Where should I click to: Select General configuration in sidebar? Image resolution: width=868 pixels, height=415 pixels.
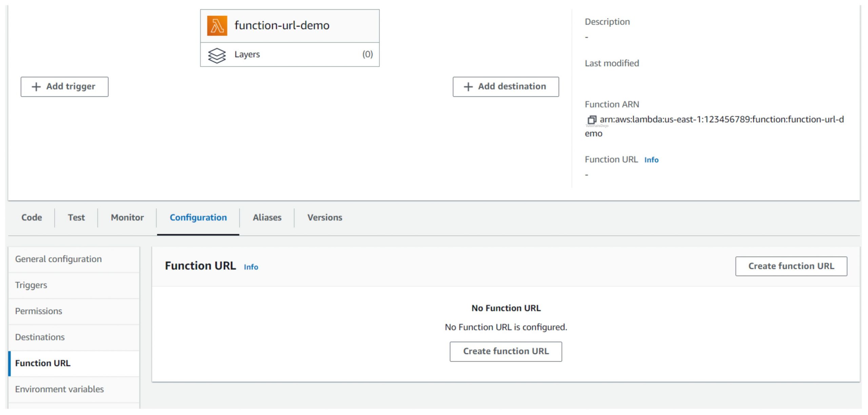(x=58, y=259)
